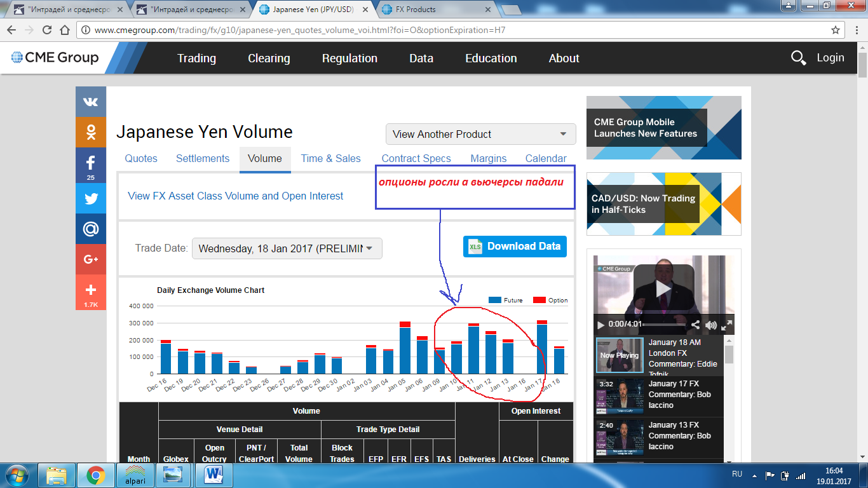Switch to Quotes tab
868x488 pixels.
[x=141, y=159]
